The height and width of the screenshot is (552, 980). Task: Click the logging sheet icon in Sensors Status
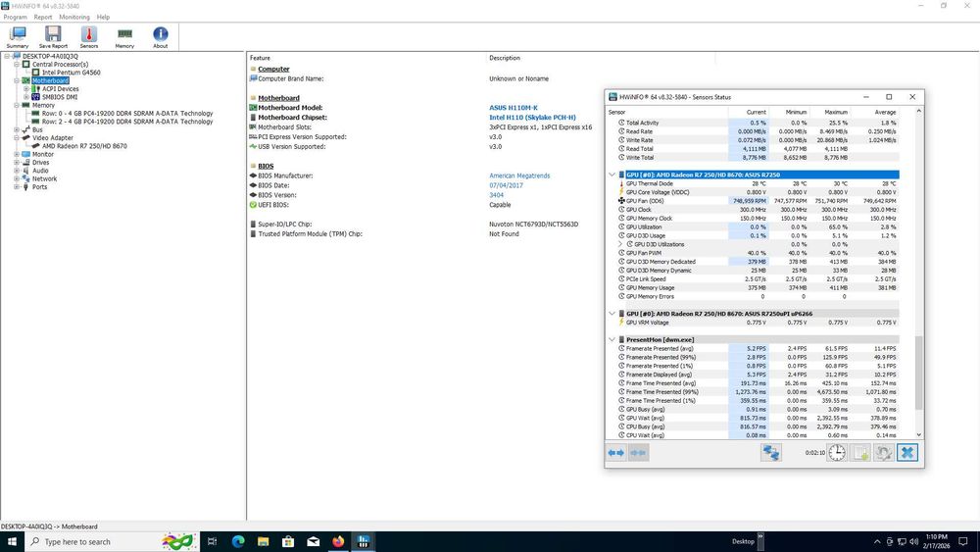860,453
